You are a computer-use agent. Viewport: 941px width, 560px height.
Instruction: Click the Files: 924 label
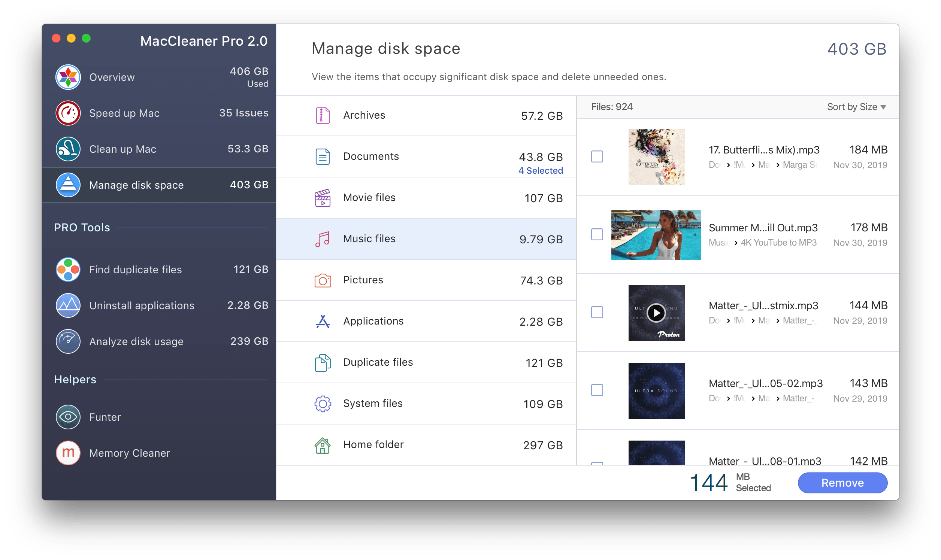click(612, 107)
